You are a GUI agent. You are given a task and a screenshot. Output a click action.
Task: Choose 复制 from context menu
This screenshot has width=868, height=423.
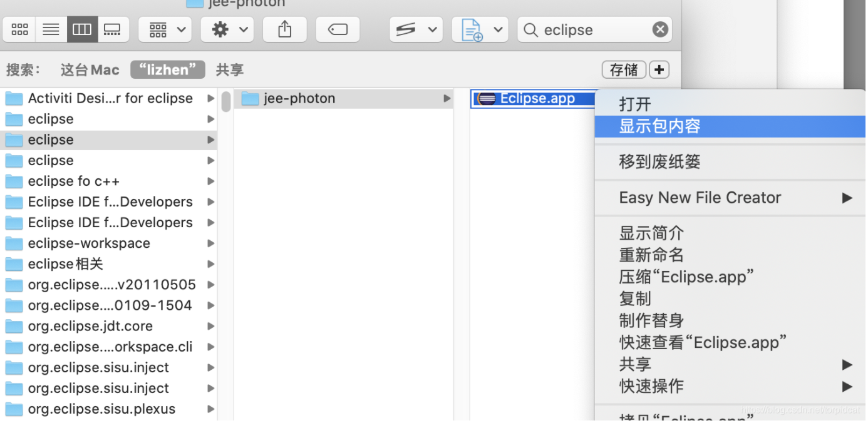click(730, 298)
